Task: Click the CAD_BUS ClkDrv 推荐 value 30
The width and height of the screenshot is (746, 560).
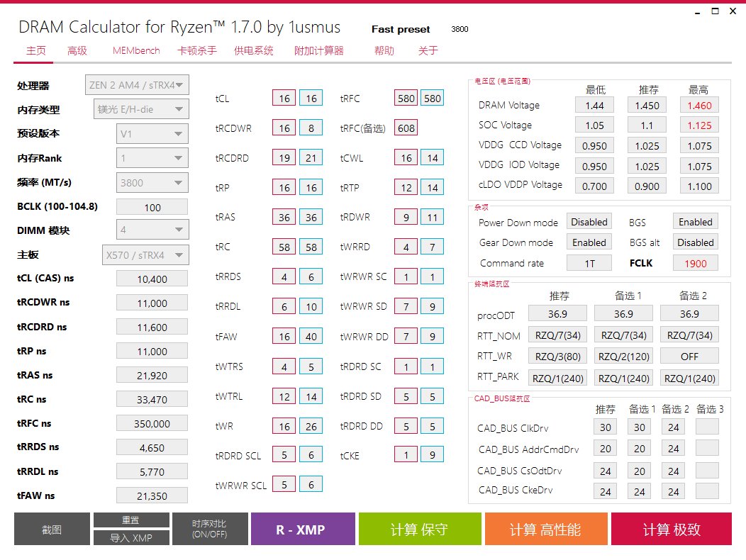Action: pos(605,427)
